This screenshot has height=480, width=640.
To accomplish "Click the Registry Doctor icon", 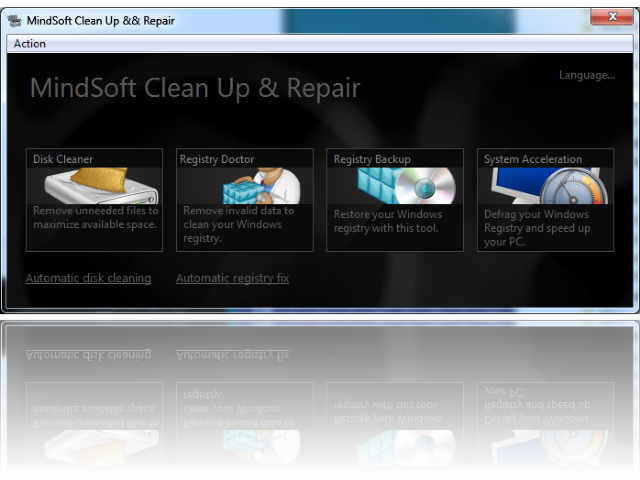I will 261,186.
